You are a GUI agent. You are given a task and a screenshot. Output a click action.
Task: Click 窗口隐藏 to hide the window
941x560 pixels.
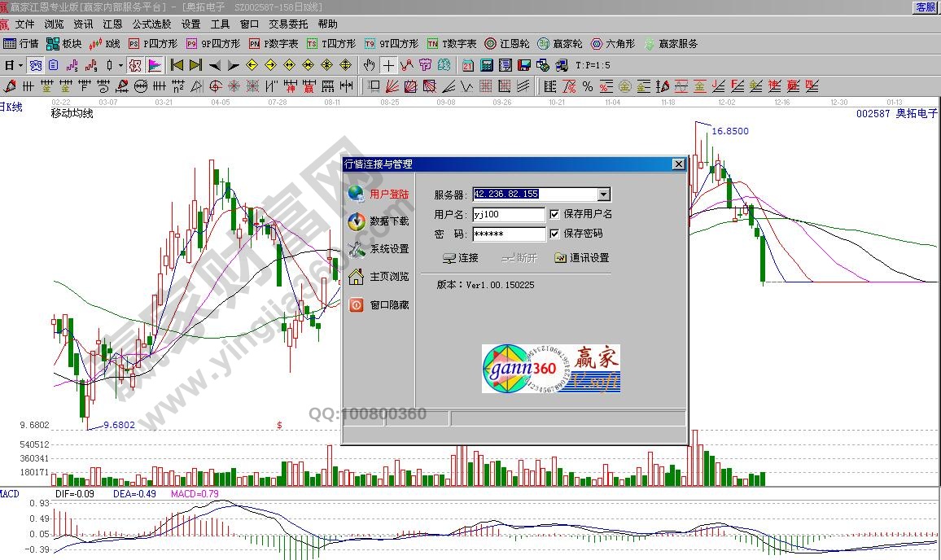click(379, 305)
